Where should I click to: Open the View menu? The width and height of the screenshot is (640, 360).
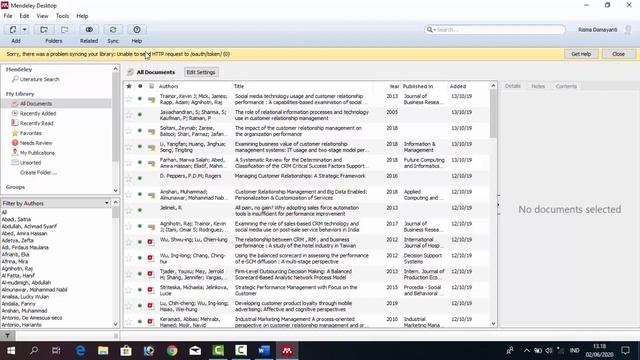[42, 16]
